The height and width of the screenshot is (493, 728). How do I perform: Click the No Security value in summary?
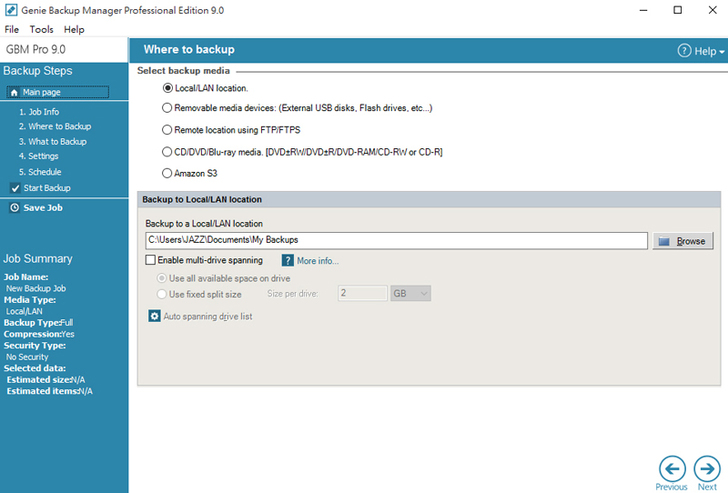[x=27, y=357]
